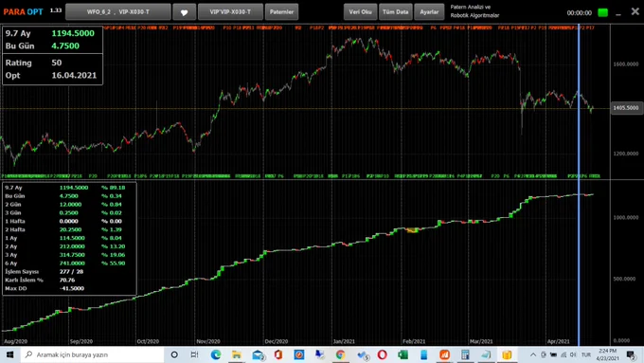Click the network icon in system tray
Image resolution: width=644 pixels, height=363 pixels.
tap(563, 354)
